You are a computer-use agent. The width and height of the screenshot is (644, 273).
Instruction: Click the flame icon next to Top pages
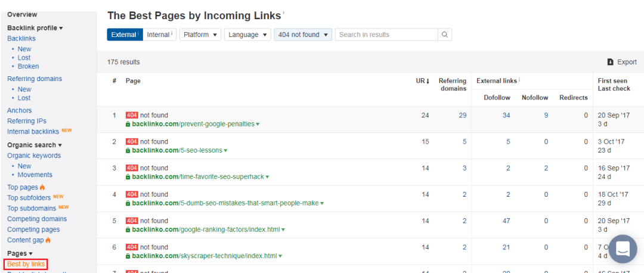42,187
